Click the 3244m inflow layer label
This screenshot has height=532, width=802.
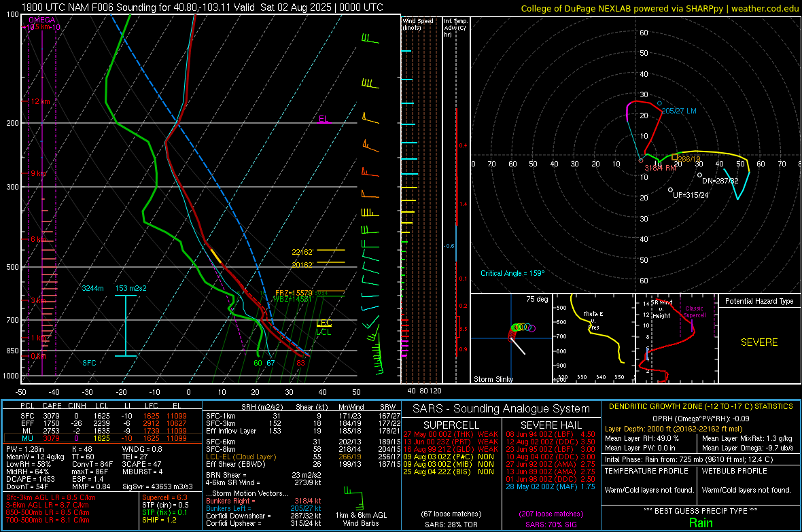tap(92, 288)
